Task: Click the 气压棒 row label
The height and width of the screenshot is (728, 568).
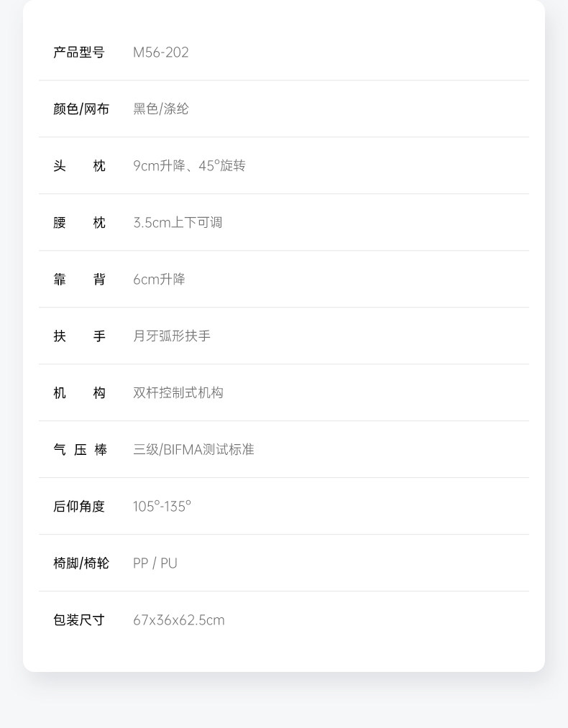Action: pos(80,450)
